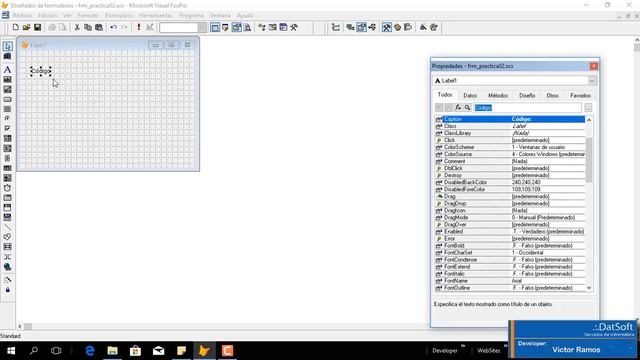Click the Código property value field
640x360 pixels.
pos(527,108)
